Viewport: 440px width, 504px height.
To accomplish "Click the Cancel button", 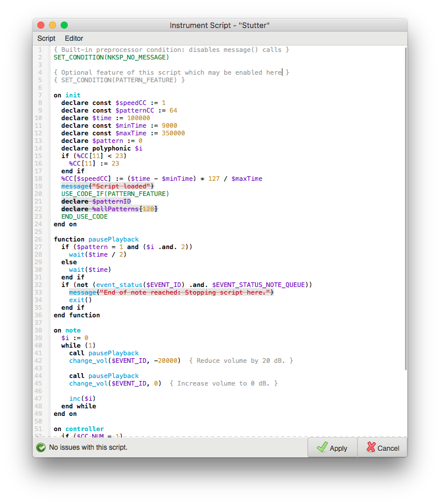I will (x=382, y=447).
